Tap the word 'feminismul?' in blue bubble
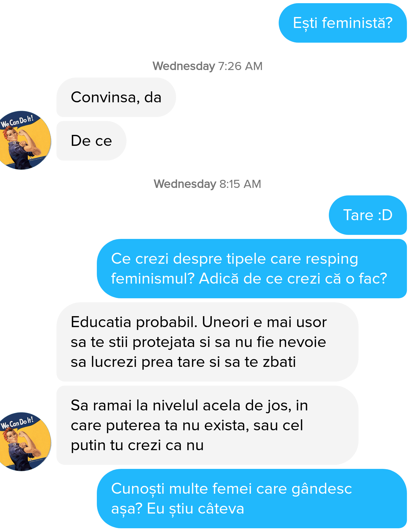 click(153, 279)
